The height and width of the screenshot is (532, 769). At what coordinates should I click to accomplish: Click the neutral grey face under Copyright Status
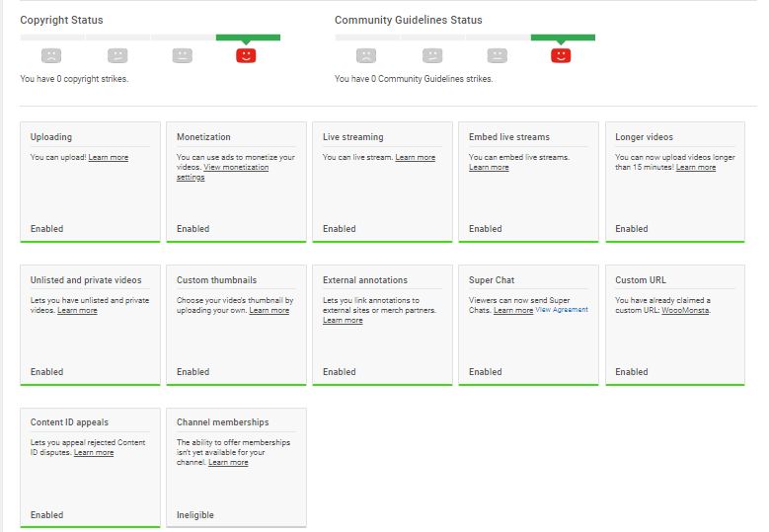183,55
